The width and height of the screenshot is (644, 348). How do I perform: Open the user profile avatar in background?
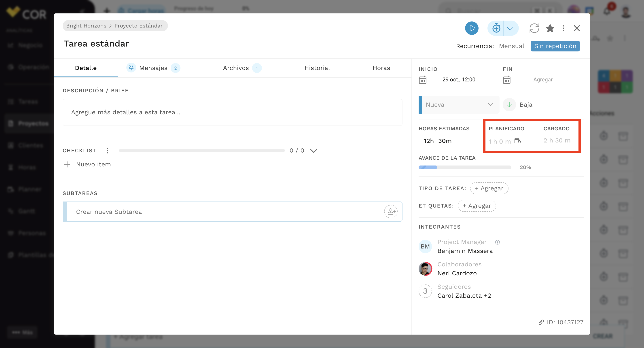(x=626, y=11)
